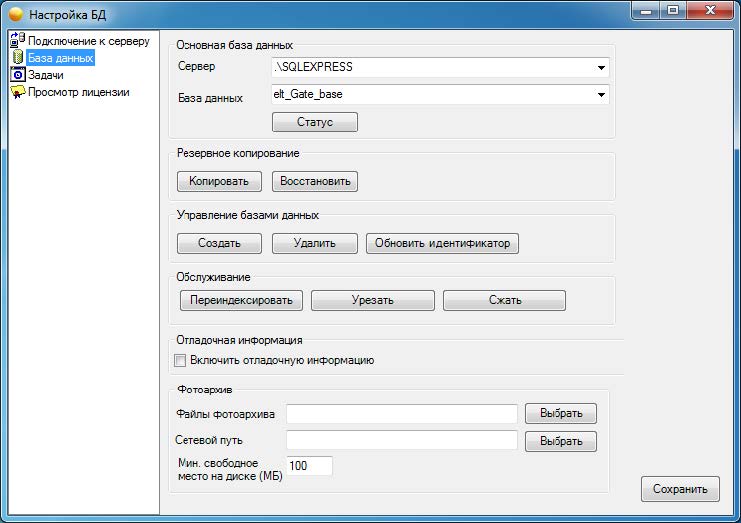Click the license view key icon
741x523 pixels.
(x=17, y=92)
